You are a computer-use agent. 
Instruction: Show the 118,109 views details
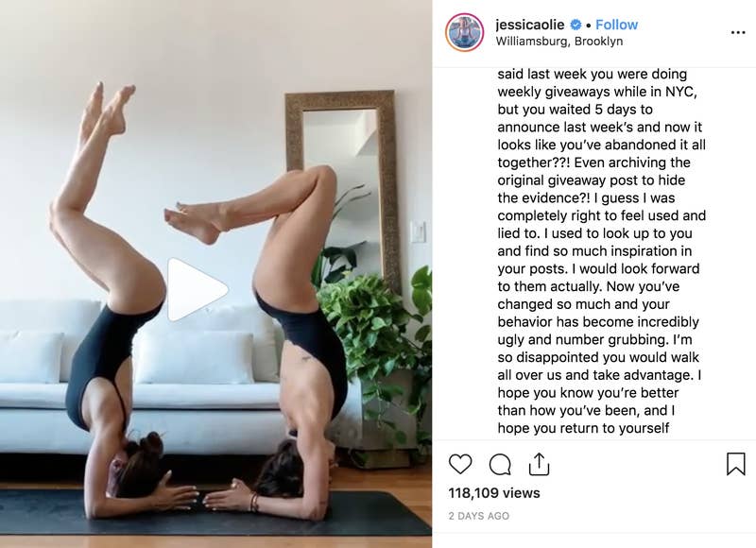point(494,493)
